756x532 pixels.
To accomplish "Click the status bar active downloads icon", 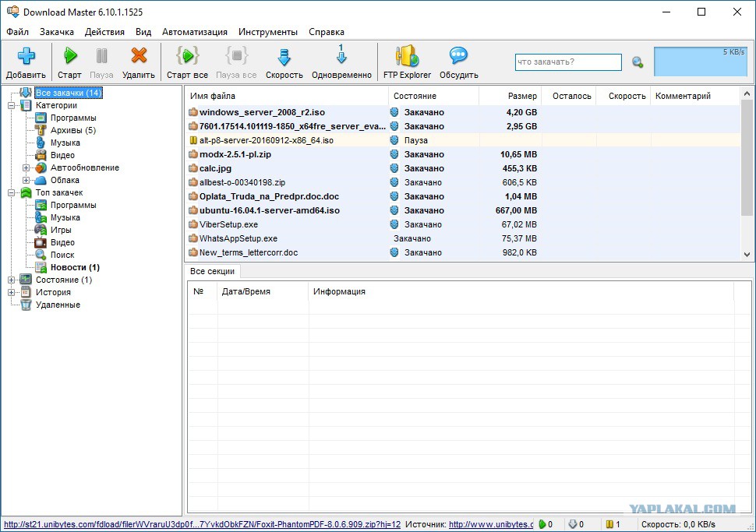I will click(x=542, y=524).
